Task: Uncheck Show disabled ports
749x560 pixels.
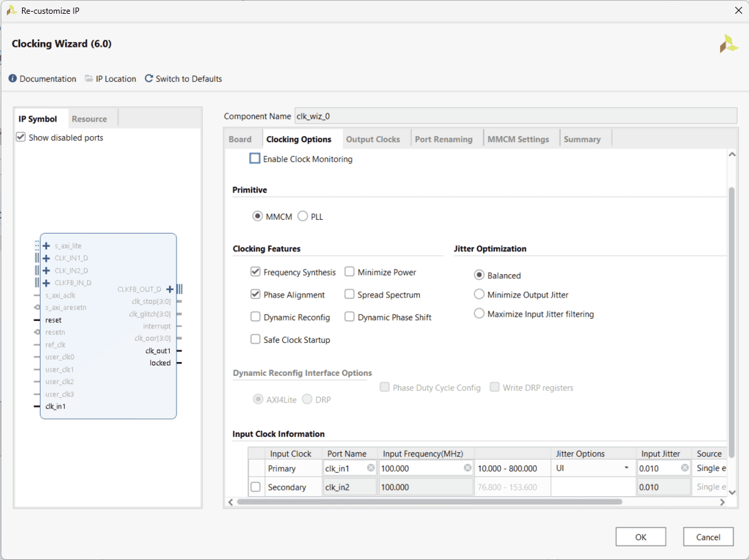Action: click(21, 137)
